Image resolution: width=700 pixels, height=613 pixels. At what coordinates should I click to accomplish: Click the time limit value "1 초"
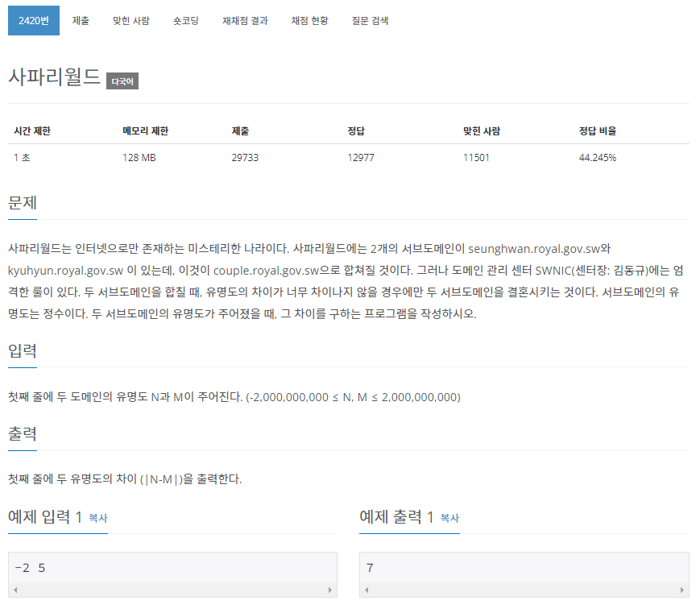[22, 158]
